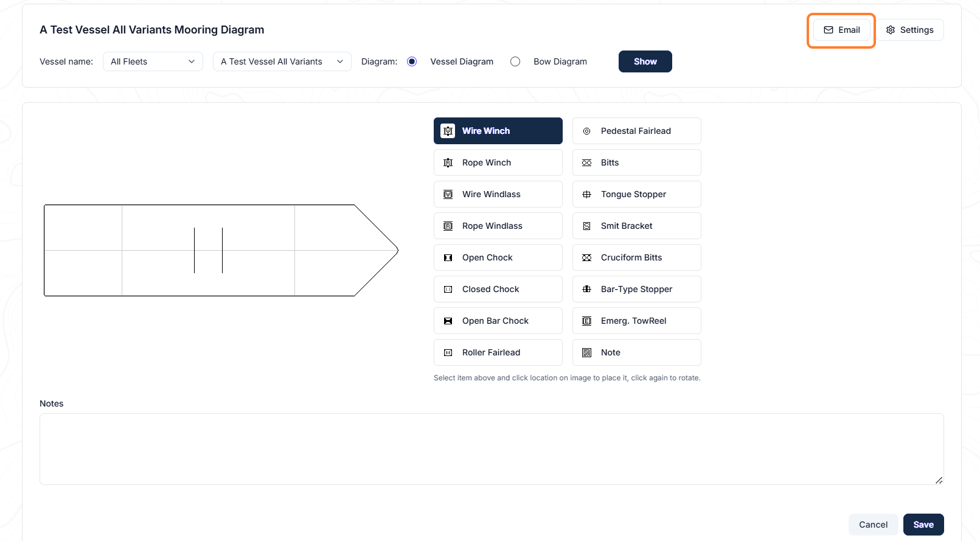Select the Vessel Diagram radio button
This screenshot has height=541, width=980.
point(412,61)
